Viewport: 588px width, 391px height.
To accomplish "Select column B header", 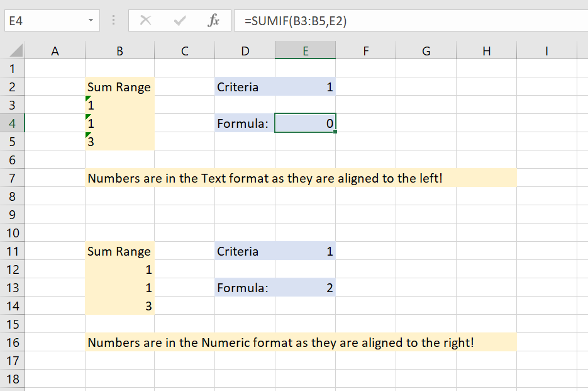I will [x=119, y=52].
